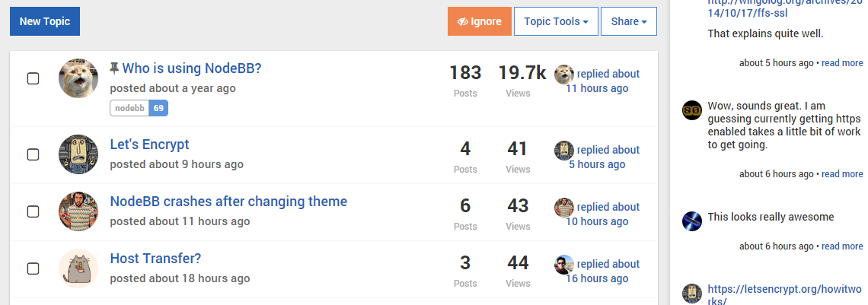The image size is (868, 305).
Task: Toggle the Ignore category button
Action: 479,21
